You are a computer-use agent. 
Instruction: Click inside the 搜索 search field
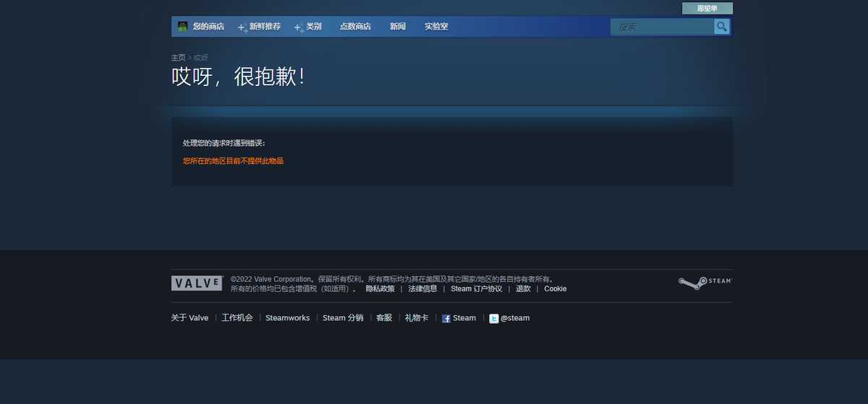[x=661, y=27]
